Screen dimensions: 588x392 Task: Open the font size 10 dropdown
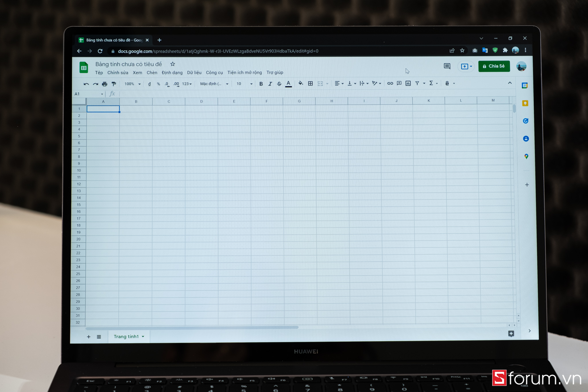244,84
